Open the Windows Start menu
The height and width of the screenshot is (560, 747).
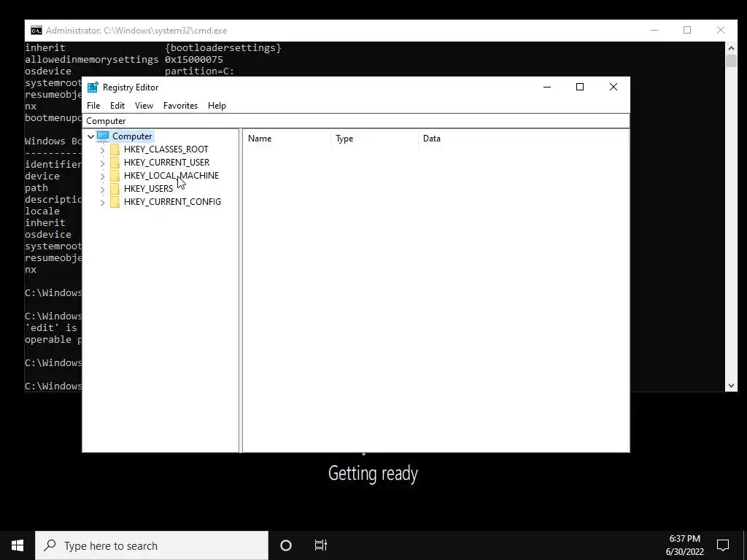point(18,545)
